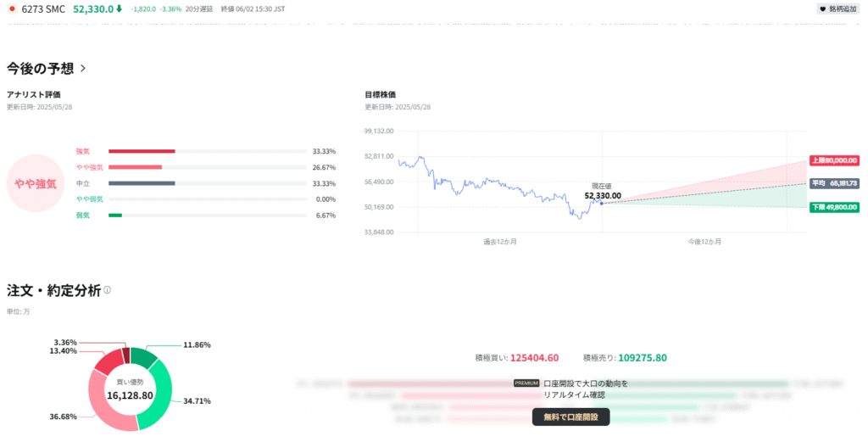Open the 今後の予想 heading
Viewport: 868px width, 442px height.
(x=40, y=68)
